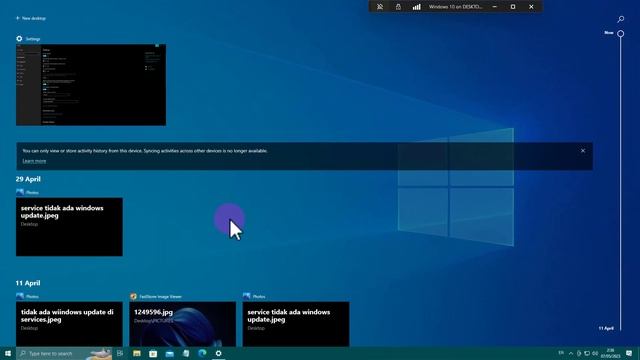Viewport: 640px width, 360px height.
Task: Open Microsoft Edge from taskbar
Action: click(x=202, y=353)
